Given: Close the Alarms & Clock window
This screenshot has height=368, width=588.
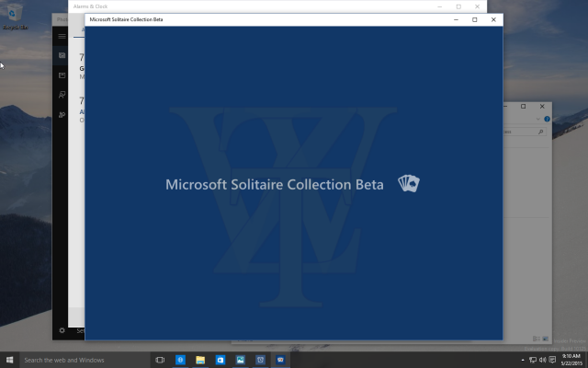Looking at the screenshot, I should [477, 6].
